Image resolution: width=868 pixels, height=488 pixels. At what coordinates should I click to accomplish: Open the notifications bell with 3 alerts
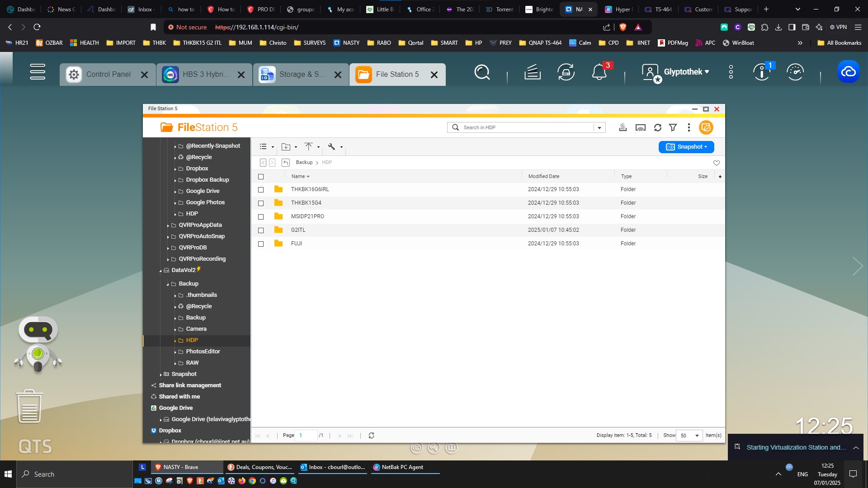click(599, 72)
